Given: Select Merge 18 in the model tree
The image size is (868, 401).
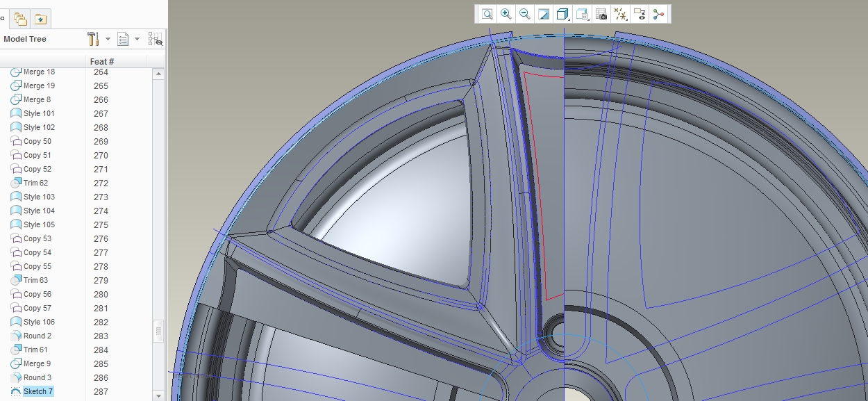Looking at the screenshot, I should pyautogui.click(x=39, y=72).
